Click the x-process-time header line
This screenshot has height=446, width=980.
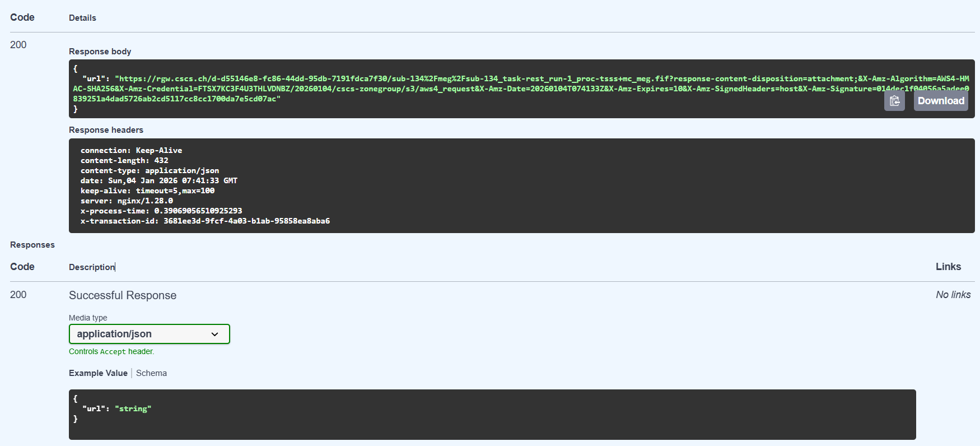click(161, 211)
